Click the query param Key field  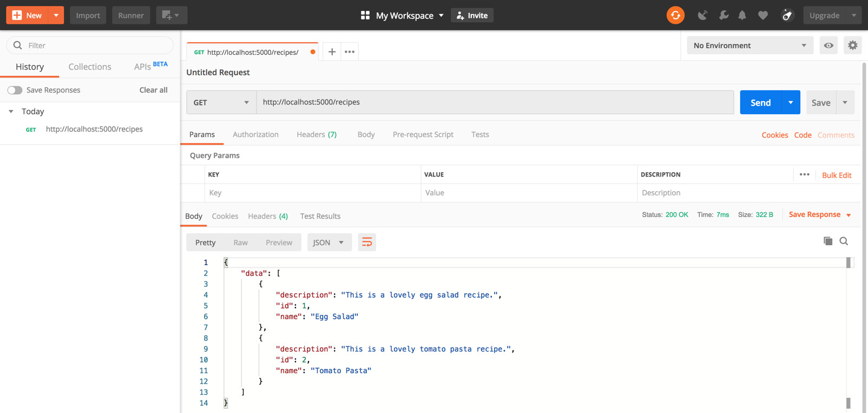(x=313, y=193)
